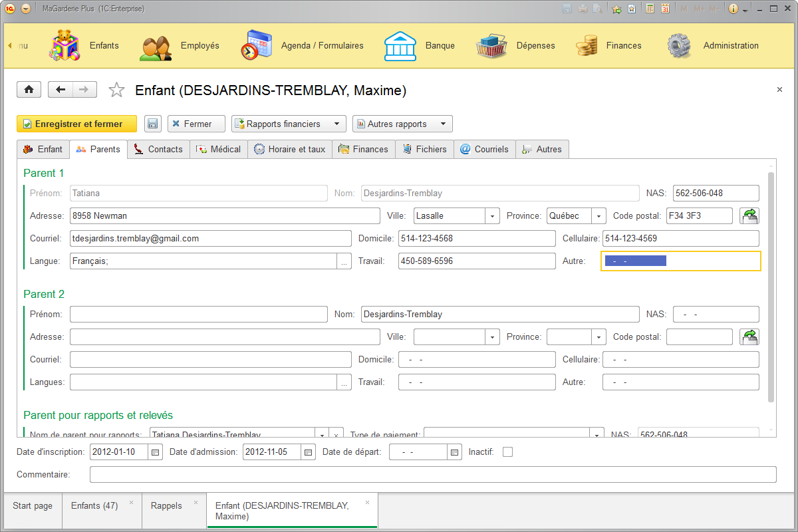Open the Ville dropdown showing Lasalle
This screenshot has height=532, width=798.
click(x=491, y=215)
